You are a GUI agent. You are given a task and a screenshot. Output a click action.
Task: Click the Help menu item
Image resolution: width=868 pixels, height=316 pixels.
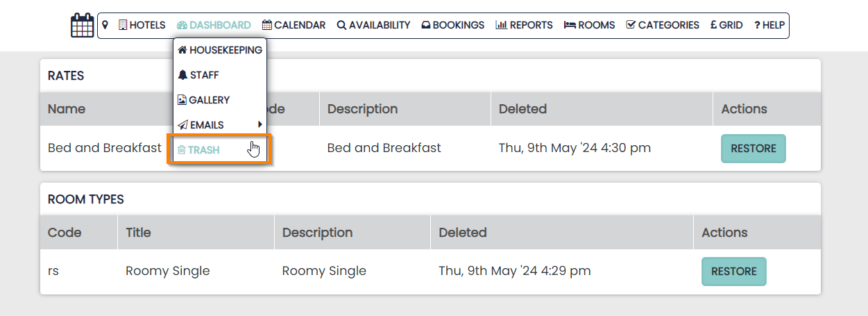point(769,25)
